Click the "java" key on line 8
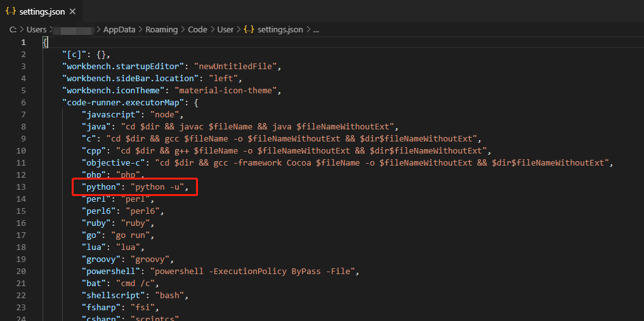Viewport: 644px width, 321px height. (x=96, y=126)
